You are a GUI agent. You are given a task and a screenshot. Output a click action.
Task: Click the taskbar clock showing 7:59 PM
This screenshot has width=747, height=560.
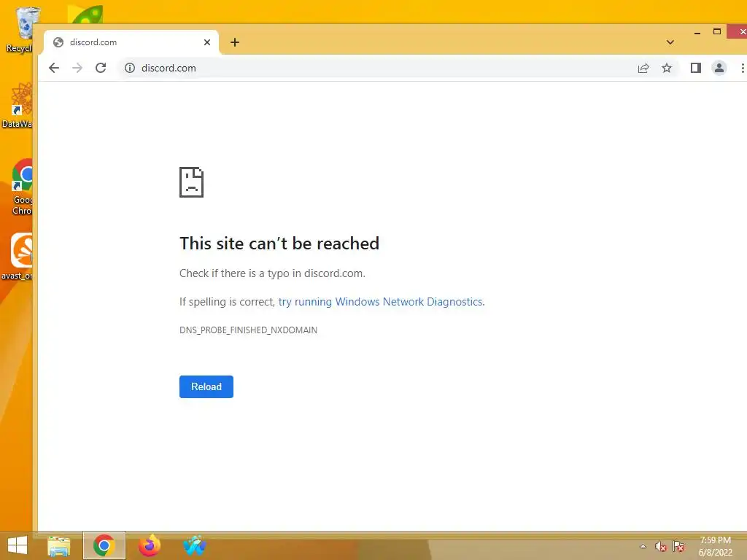pyautogui.click(x=715, y=546)
